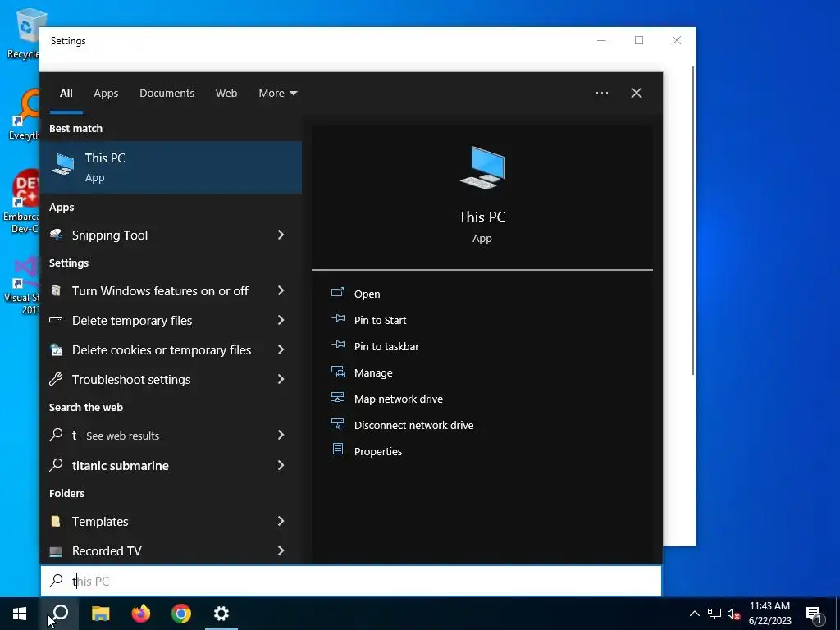Expand Templates folder result arrow
The height and width of the screenshot is (630, 840).
coord(281,521)
